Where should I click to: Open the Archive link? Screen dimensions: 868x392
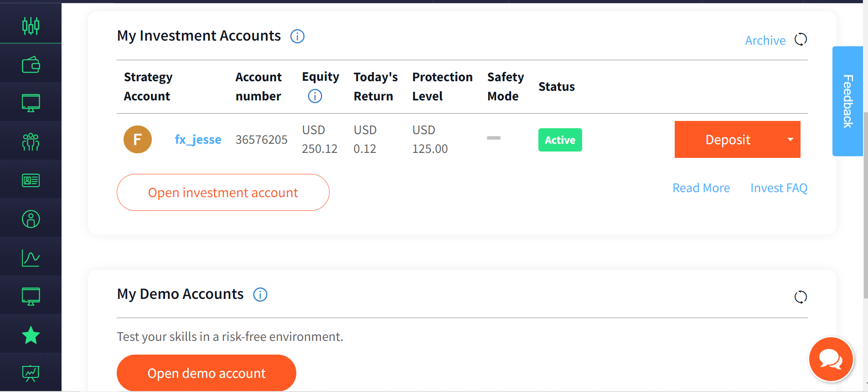pos(765,41)
